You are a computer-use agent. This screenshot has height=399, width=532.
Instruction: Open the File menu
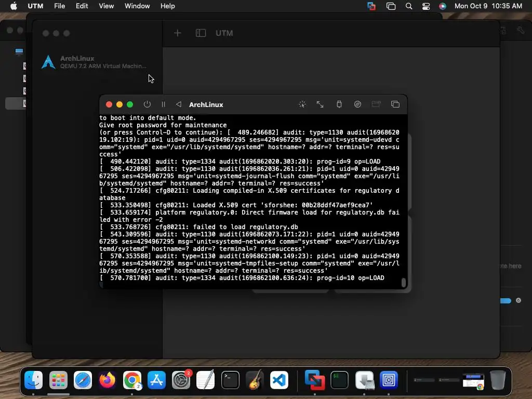pos(59,6)
